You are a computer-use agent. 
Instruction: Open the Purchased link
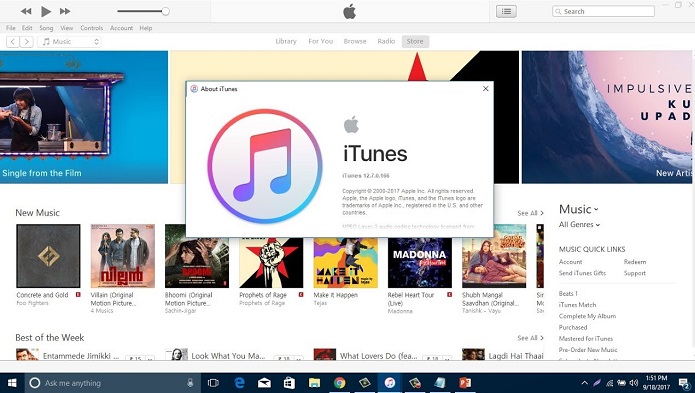573,327
